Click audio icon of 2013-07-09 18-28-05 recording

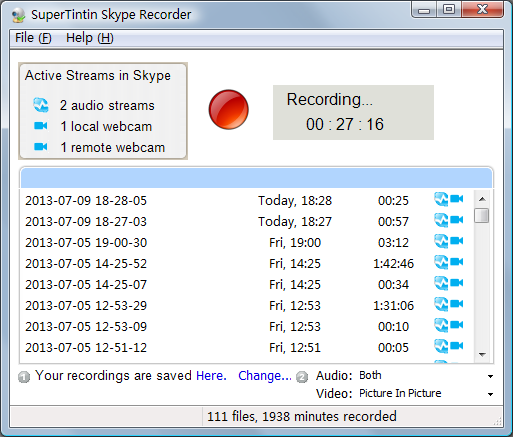coord(441,199)
